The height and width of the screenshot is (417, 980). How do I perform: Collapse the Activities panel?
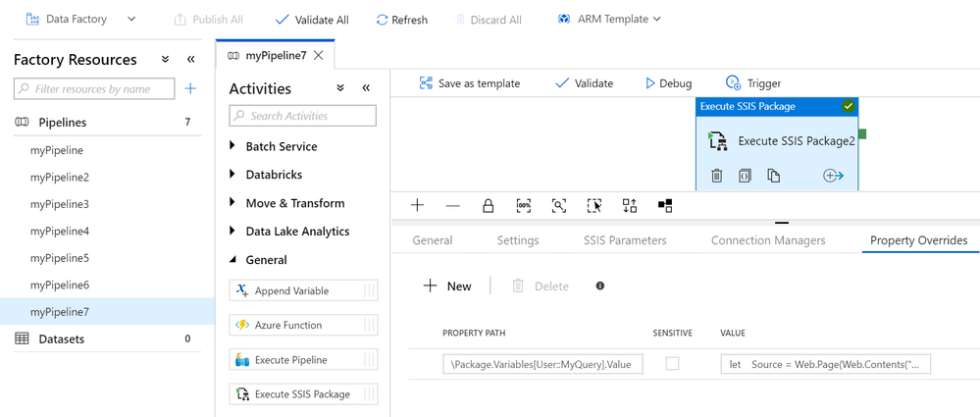click(x=366, y=88)
